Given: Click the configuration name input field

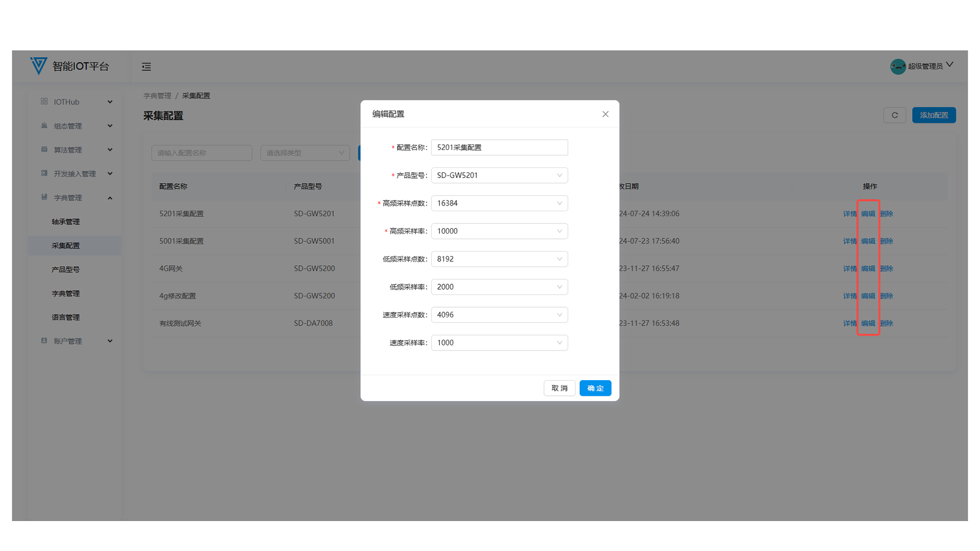Looking at the screenshot, I should 499,147.
